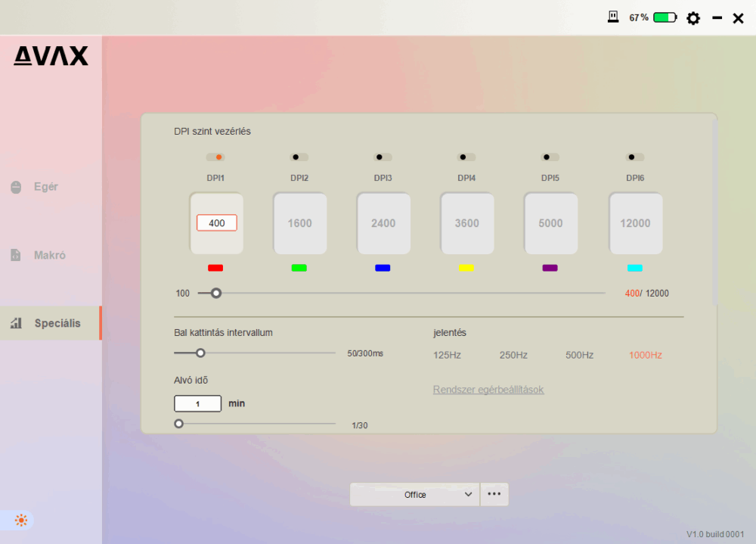756x544 pixels.
Task: Click the Alvó idő minutes input field
Action: (x=197, y=404)
